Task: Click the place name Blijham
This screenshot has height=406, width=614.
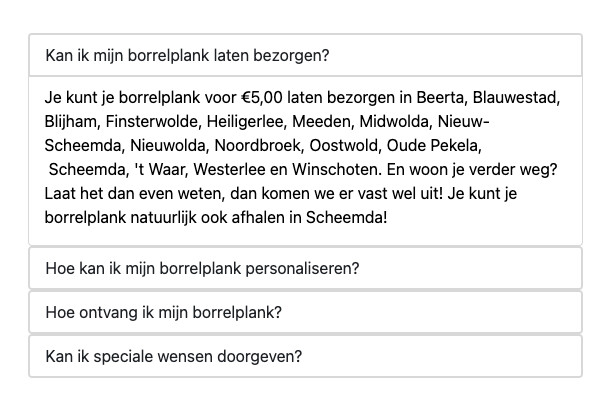Action: (x=71, y=122)
